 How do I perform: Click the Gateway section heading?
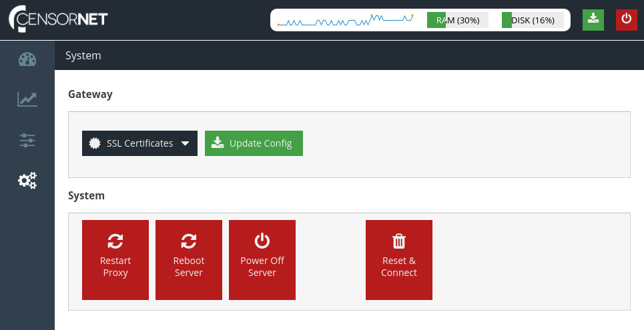90,94
